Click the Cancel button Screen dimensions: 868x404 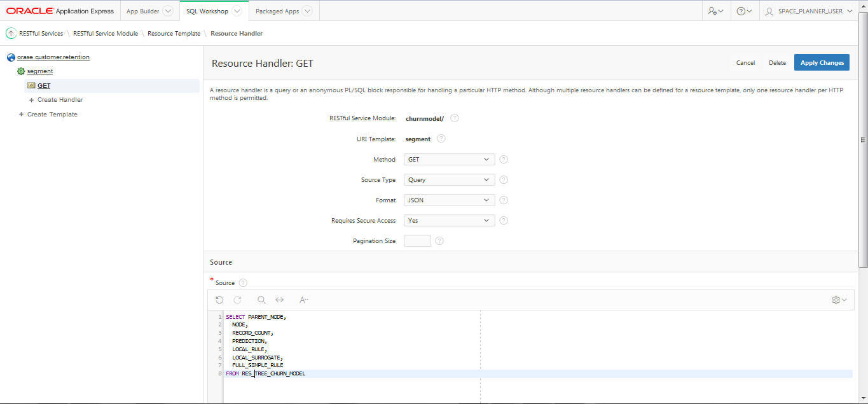point(745,63)
